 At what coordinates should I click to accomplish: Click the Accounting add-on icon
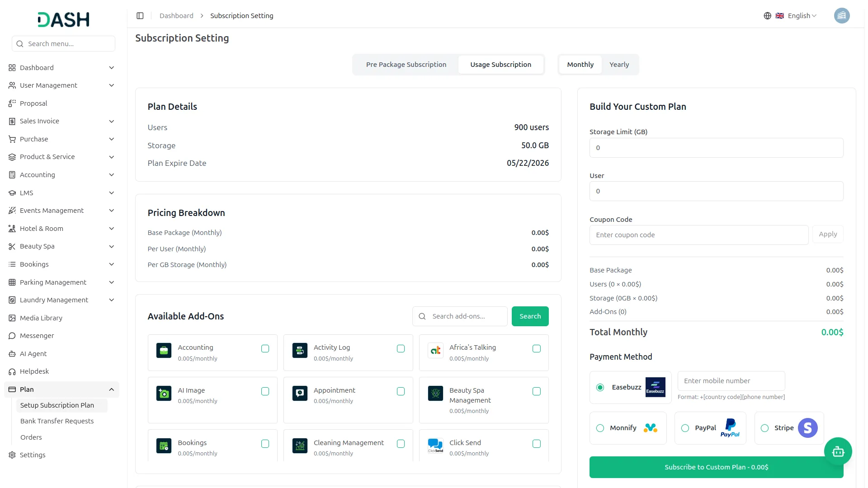click(164, 350)
